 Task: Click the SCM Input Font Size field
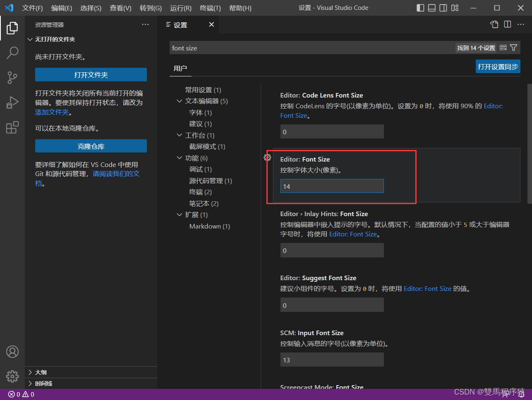[332, 360]
